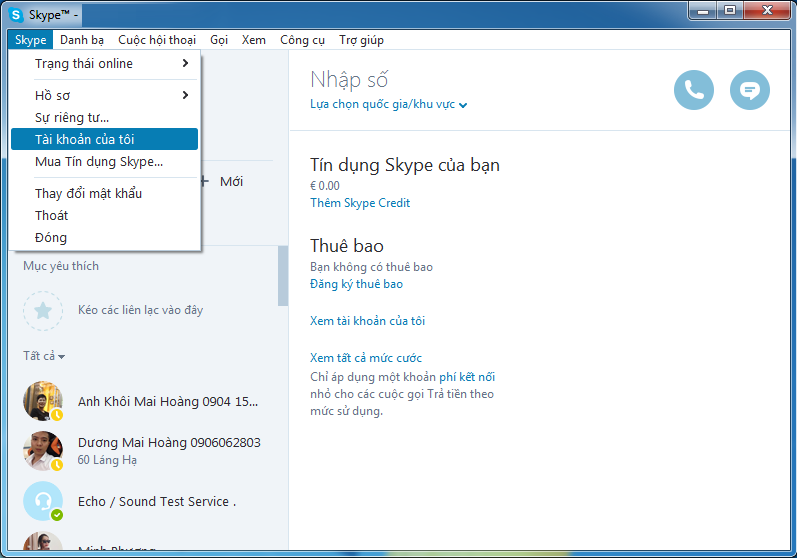
Task: Click Echo Sound Test Service headset avatar
Action: tap(43, 501)
